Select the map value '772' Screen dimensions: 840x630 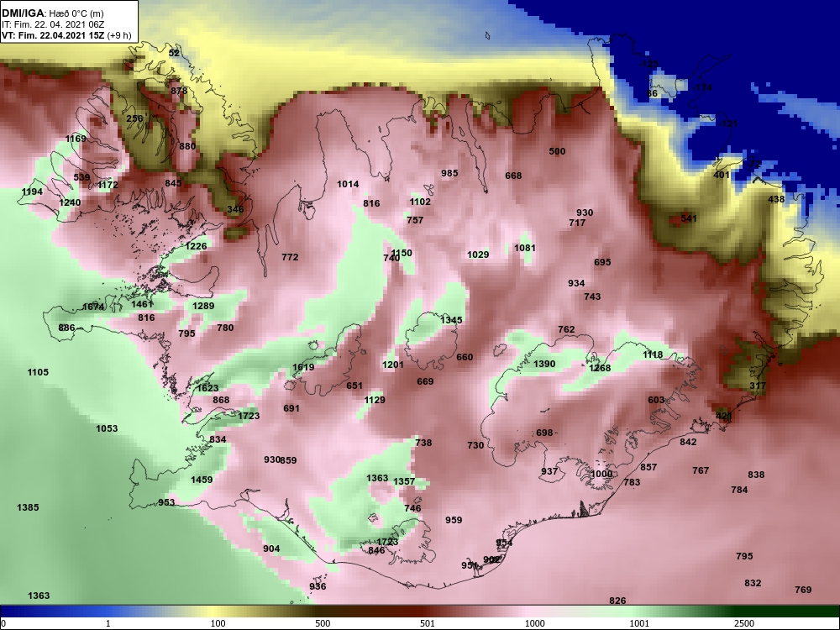[290, 257]
